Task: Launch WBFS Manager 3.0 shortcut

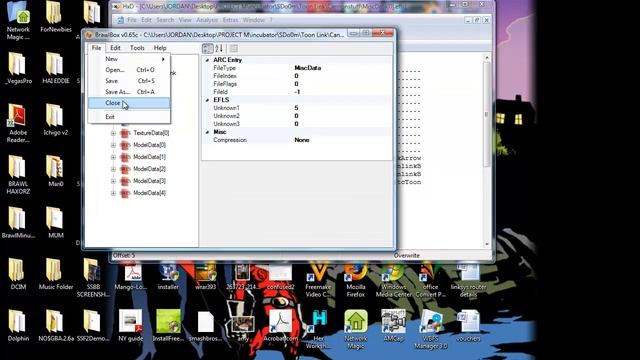Action: coord(431,330)
